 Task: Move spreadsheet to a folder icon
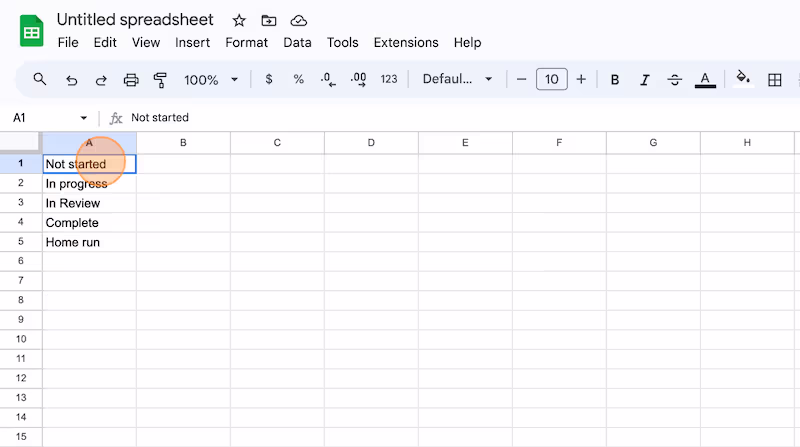click(x=268, y=21)
